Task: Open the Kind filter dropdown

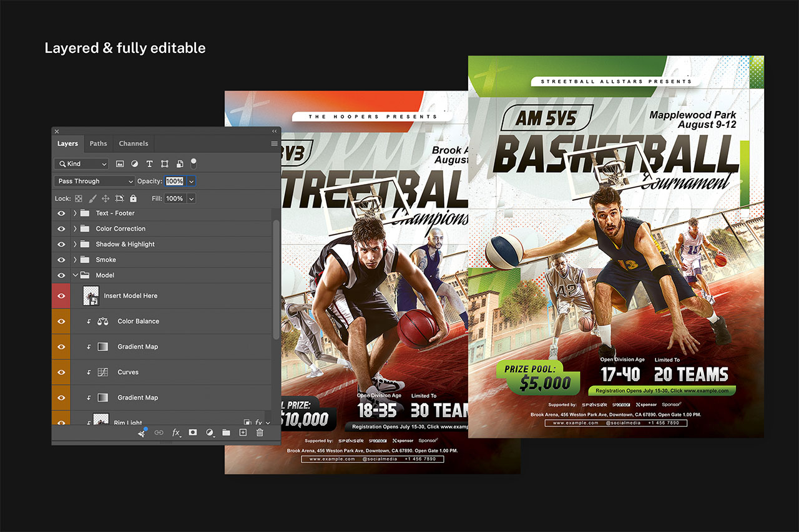Action: (81, 164)
